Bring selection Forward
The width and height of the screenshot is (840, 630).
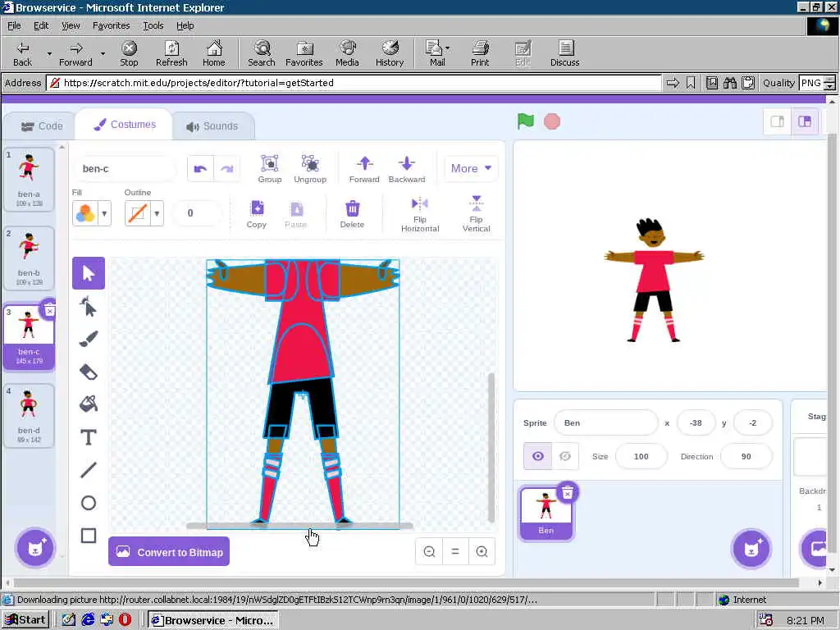[364, 169]
